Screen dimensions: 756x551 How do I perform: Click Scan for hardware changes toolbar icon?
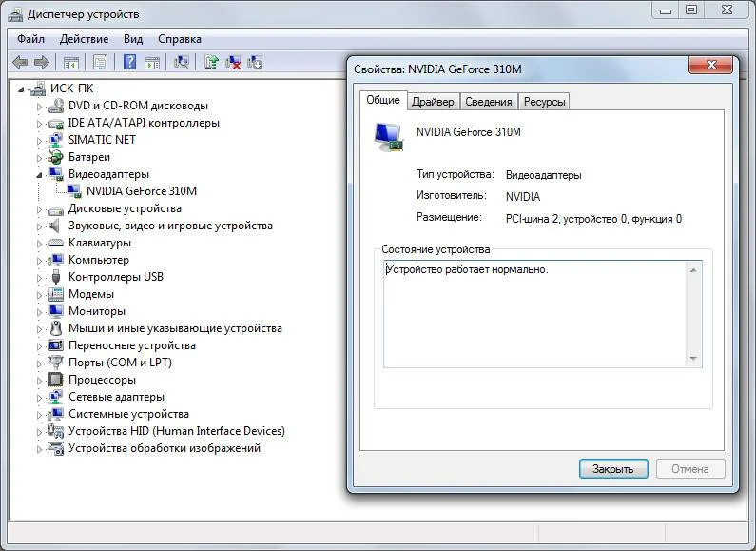tap(182, 62)
